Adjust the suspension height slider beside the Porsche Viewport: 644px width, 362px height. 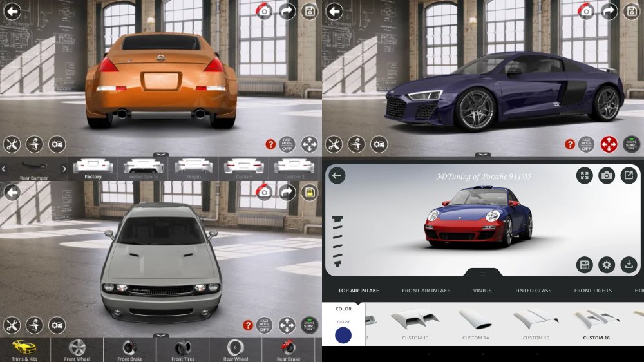(337, 242)
